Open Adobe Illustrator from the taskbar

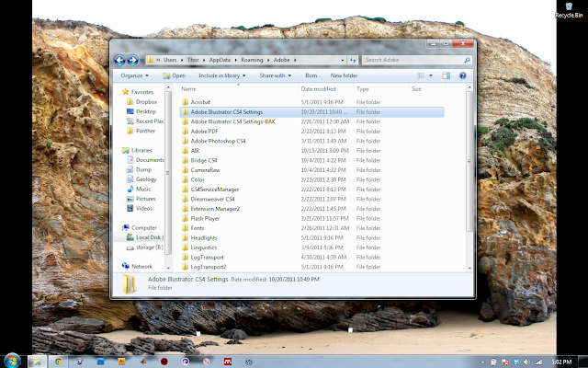[121, 362]
